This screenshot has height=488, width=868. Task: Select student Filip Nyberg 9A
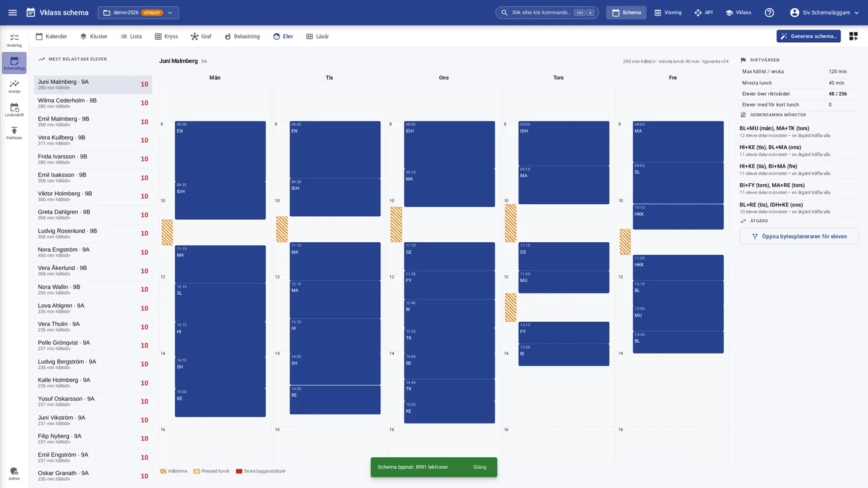click(x=93, y=439)
